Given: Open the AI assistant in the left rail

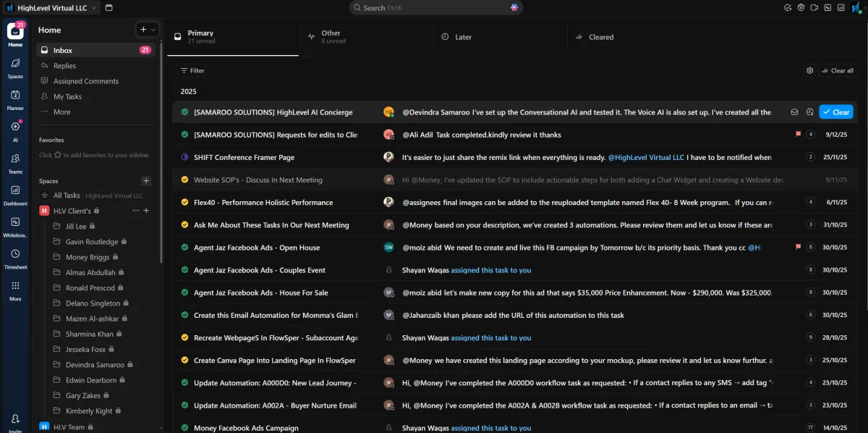Looking at the screenshot, I should (x=15, y=126).
